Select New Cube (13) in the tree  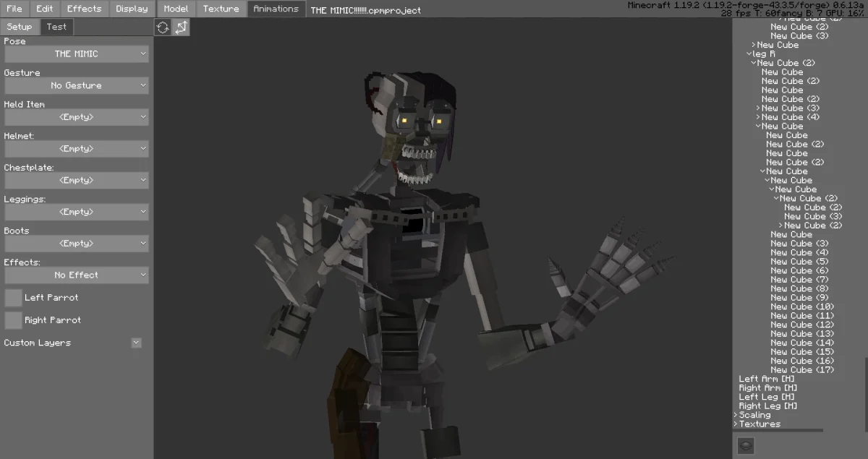pyautogui.click(x=802, y=334)
